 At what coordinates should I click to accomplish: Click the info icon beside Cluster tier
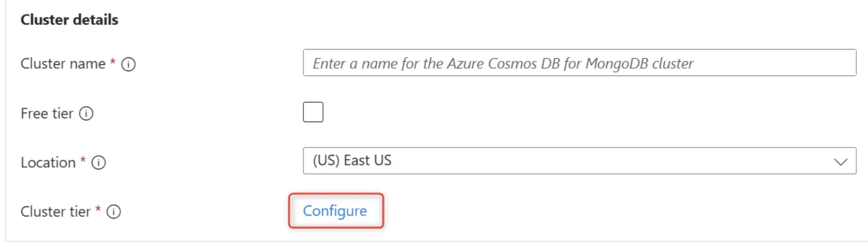coord(115,212)
